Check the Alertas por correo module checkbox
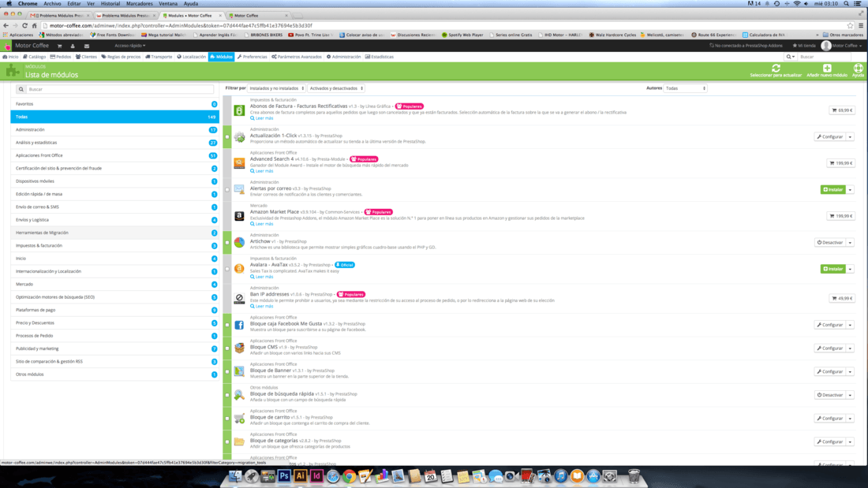Image resolution: width=868 pixels, height=488 pixels. click(x=227, y=189)
